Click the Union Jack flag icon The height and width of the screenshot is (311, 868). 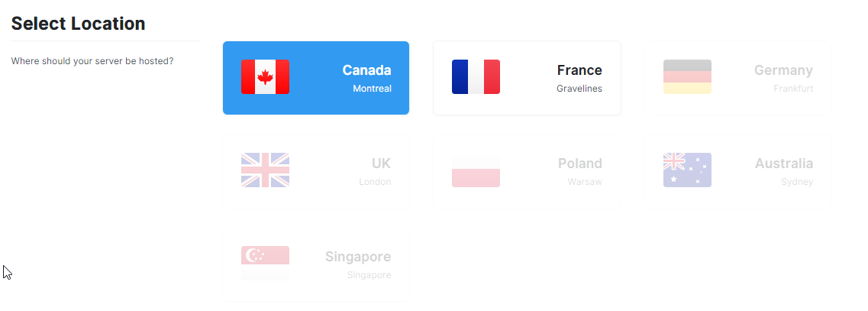[265, 170]
